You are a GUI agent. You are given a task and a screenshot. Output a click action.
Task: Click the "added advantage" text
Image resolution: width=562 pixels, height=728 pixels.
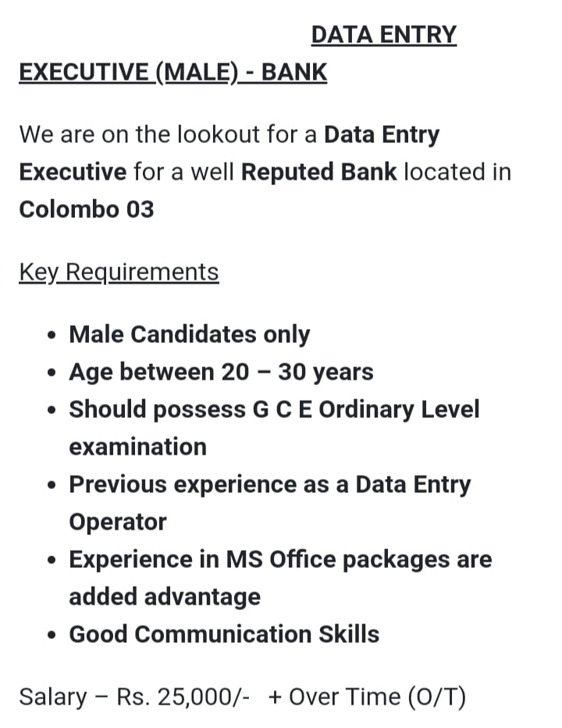point(165,597)
